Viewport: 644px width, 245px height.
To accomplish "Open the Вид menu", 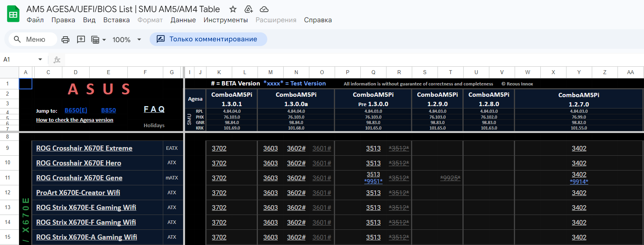I will coord(89,20).
